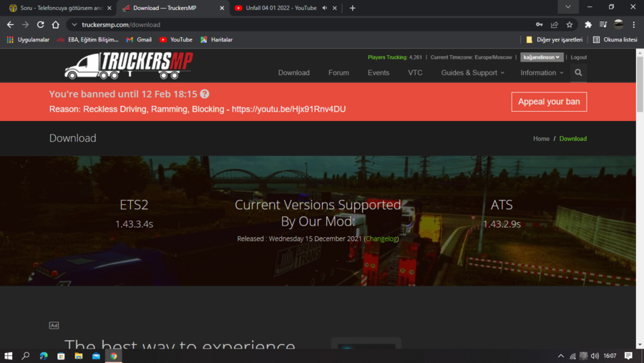The height and width of the screenshot is (363, 644).
Task: Close the Soru - Telefoncuya tab
Action: [109, 8]
